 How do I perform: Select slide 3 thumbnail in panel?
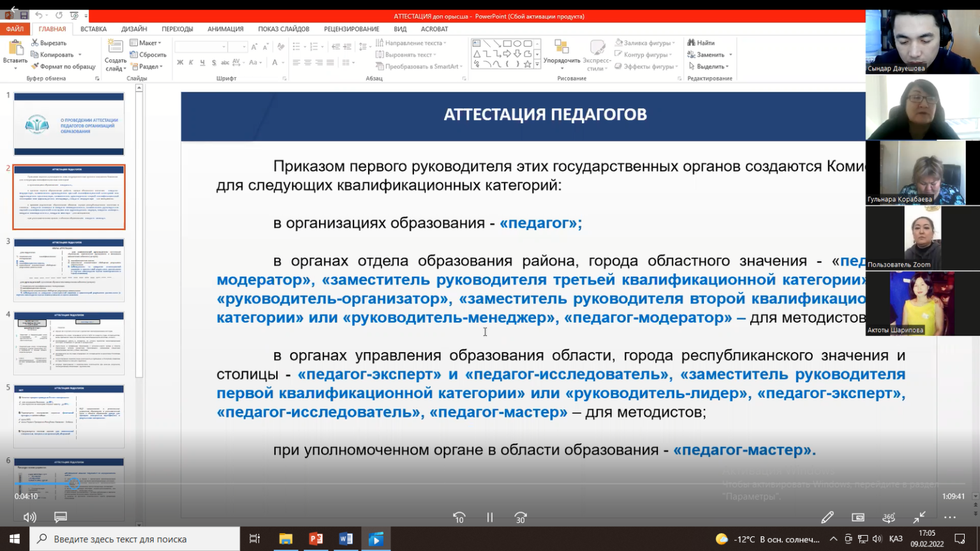[x=69, y=269]
